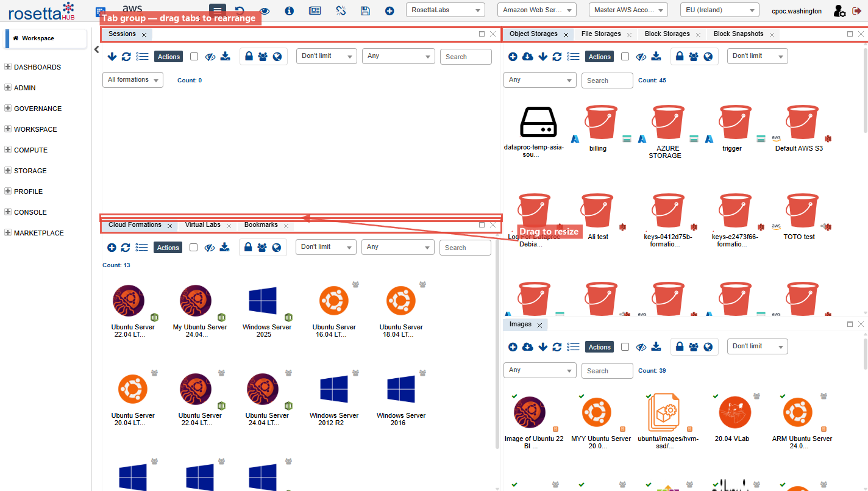This screenshot has width=868, height=491.
Task: Click Actions button in Cloud Formations panel
Action: coord(168,248)
